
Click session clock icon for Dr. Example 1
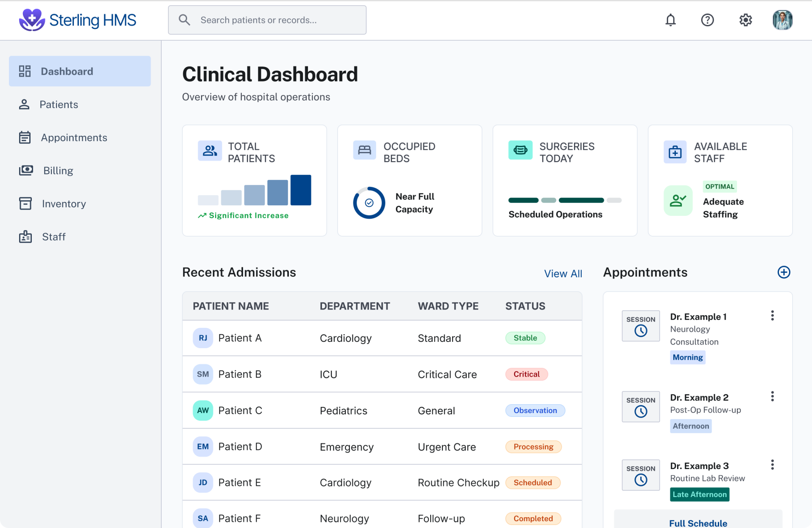point(641,331)
